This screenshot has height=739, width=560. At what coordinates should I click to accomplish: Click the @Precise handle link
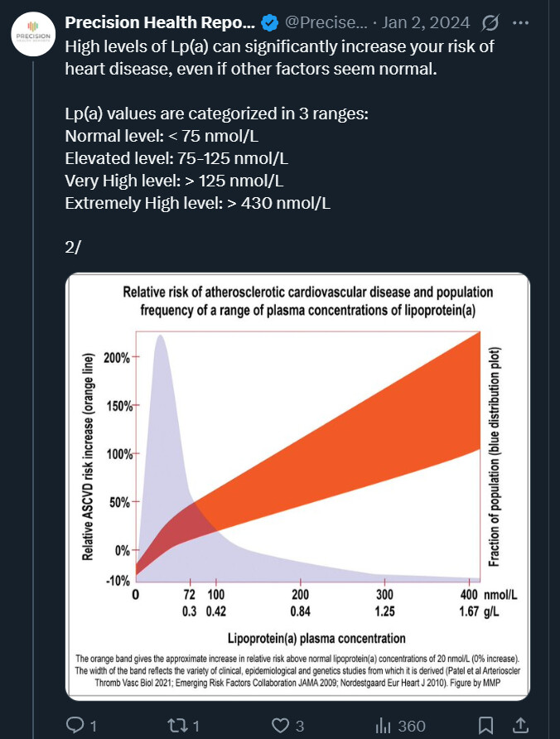[318, 22]
